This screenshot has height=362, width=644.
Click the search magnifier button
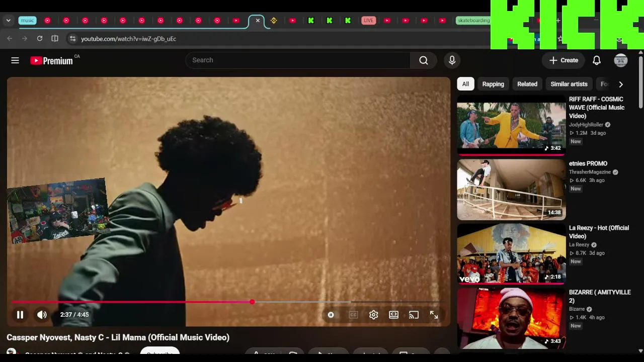(424, 60)
